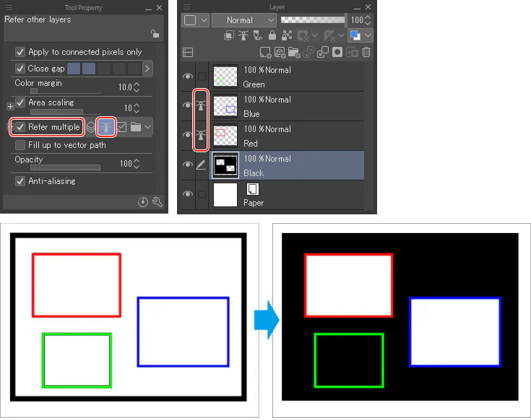
Task: Toggle Lock Transparent Pixels icon
Action: [x=287, y=35]
